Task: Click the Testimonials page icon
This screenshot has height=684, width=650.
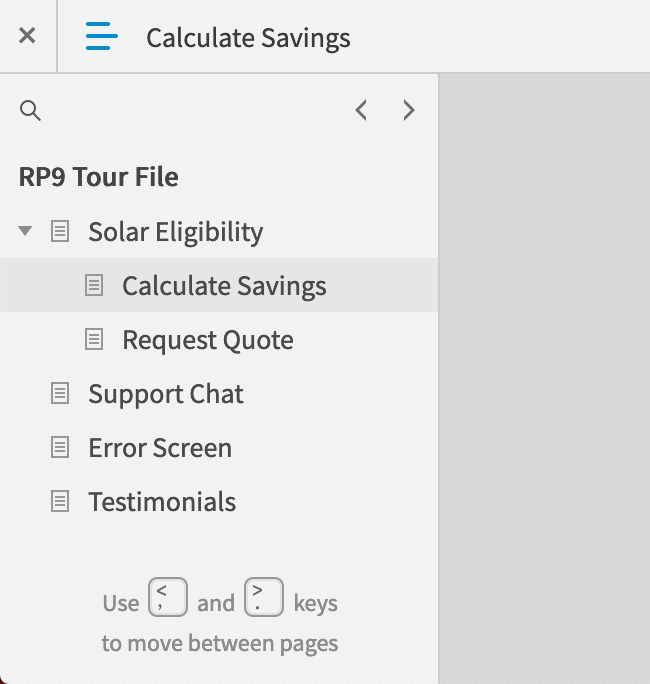Action: [x=60, y=501]
